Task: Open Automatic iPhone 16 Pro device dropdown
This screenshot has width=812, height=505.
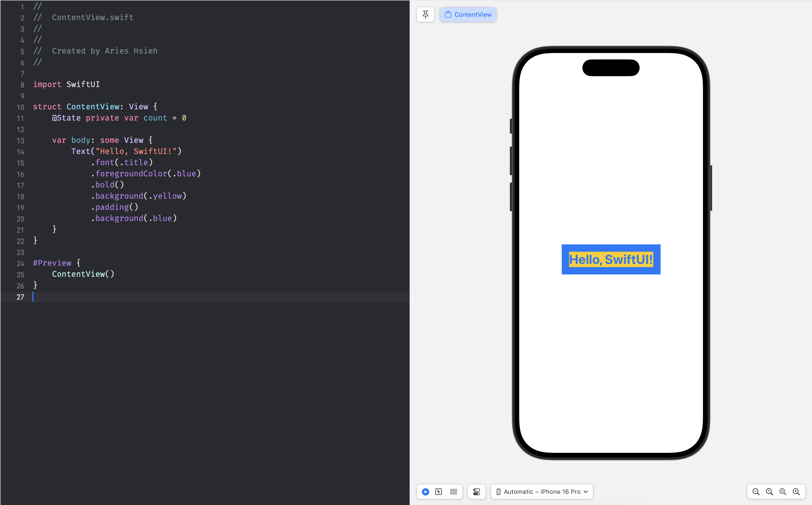Action: (542, 492)
